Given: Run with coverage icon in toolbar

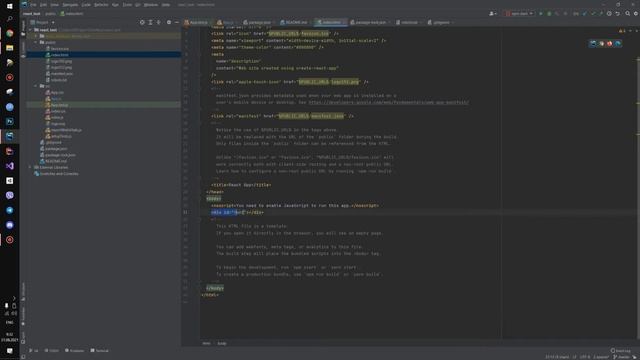Looking at the screenshot, I should click(557, 13).
